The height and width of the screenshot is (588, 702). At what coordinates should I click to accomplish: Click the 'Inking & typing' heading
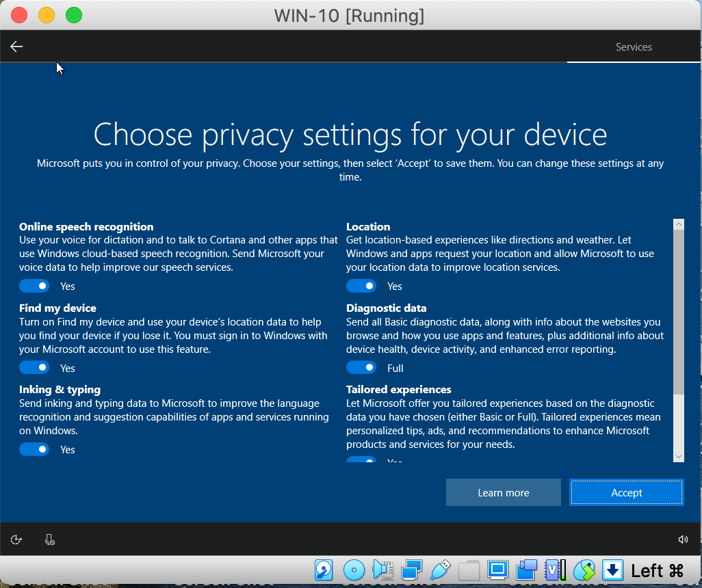pyautogui.click(x=60, y=390)
